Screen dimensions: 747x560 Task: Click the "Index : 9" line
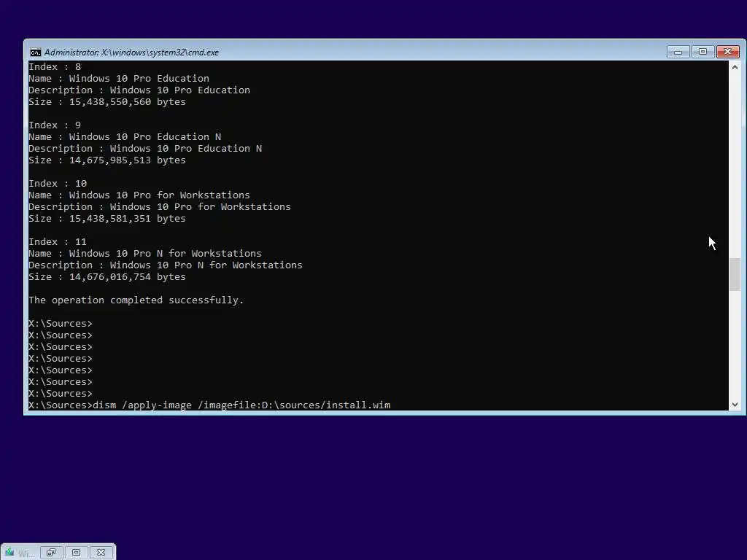(55, 125)
